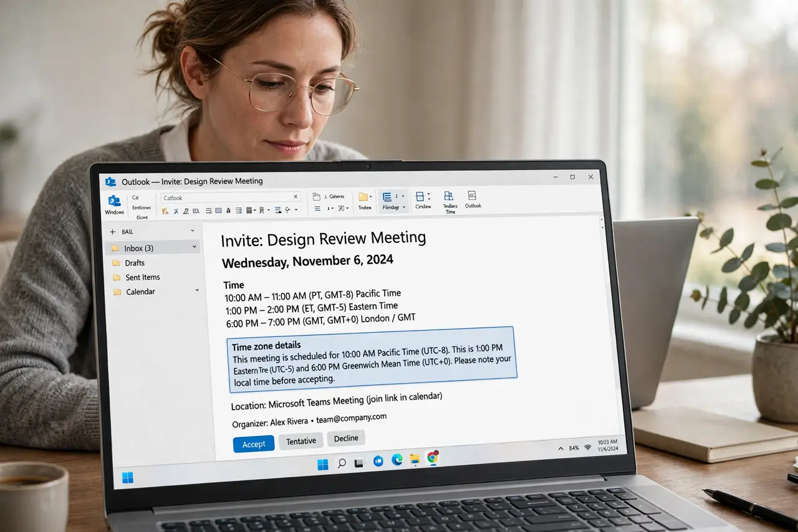Click the '6:00 PM – 7:00 PM' London / GMT line

click(320, 320)
